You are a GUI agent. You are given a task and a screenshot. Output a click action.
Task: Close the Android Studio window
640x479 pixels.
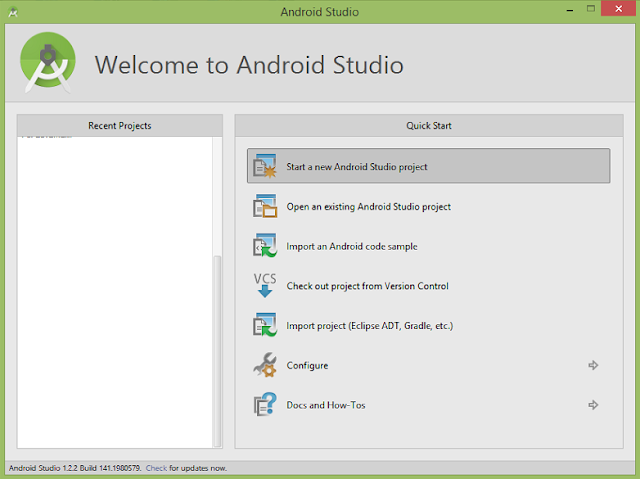pyautogui.click(x=618, y=9)
